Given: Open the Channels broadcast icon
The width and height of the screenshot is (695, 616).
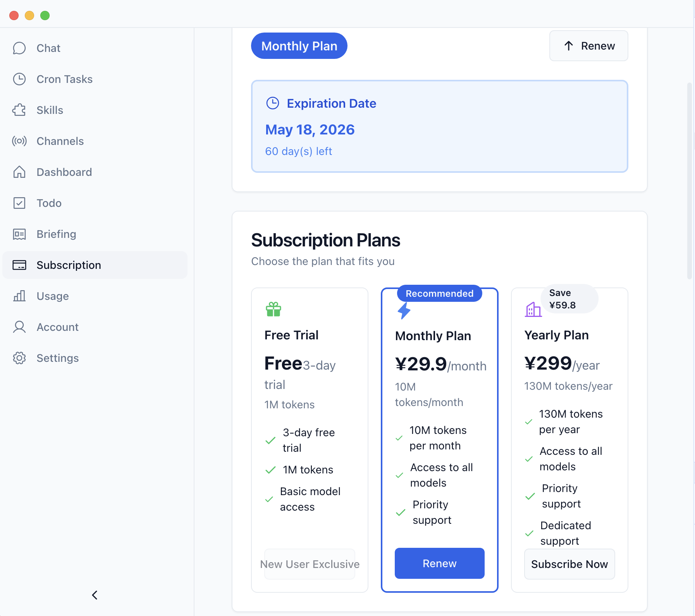Looking at the screenshot, I should click(x=19, y=141).
